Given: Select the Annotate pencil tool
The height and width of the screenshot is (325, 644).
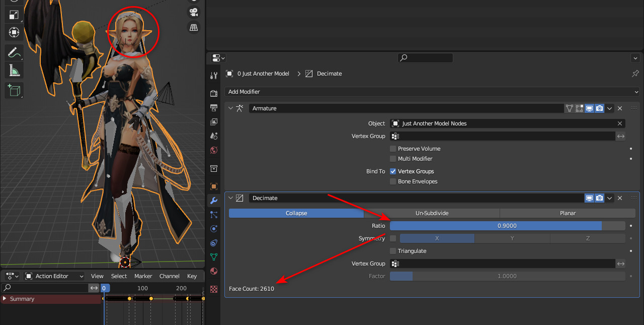Looking at the screenshot, I should click(14, 52).
